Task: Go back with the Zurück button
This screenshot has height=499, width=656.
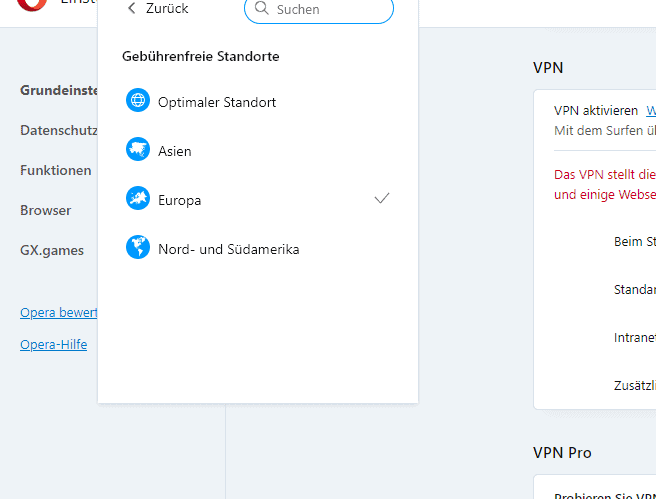Action: click(158, 8)
